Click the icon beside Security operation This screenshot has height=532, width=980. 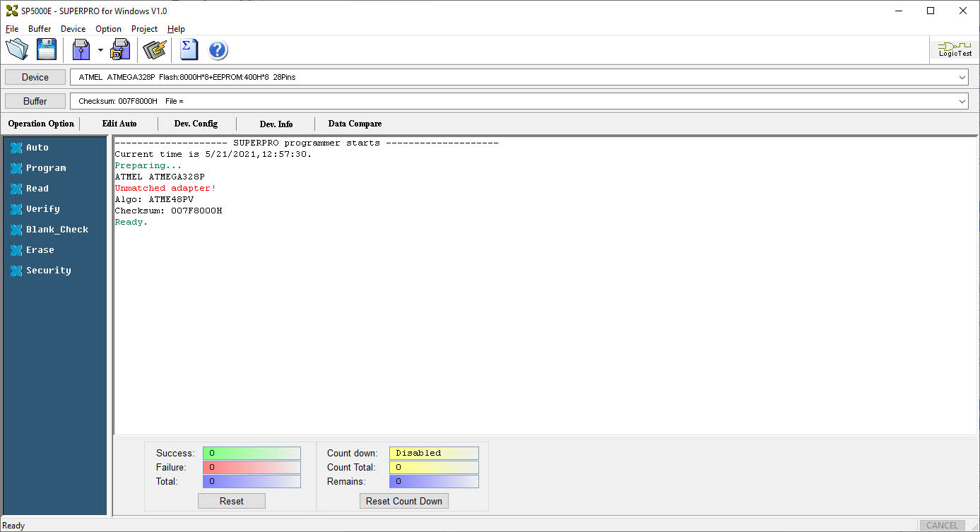(x=16, y=271)
